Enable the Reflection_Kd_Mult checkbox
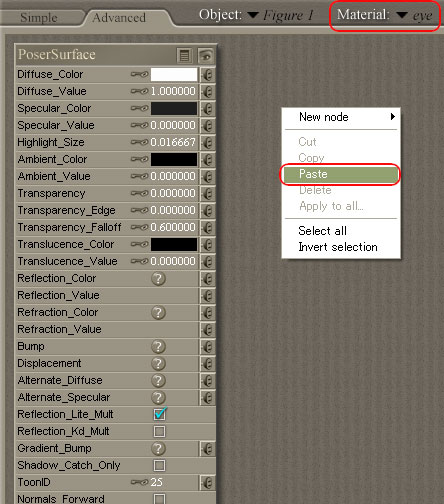The width and height of the screenshot is (444, 504). click(159, 432)
